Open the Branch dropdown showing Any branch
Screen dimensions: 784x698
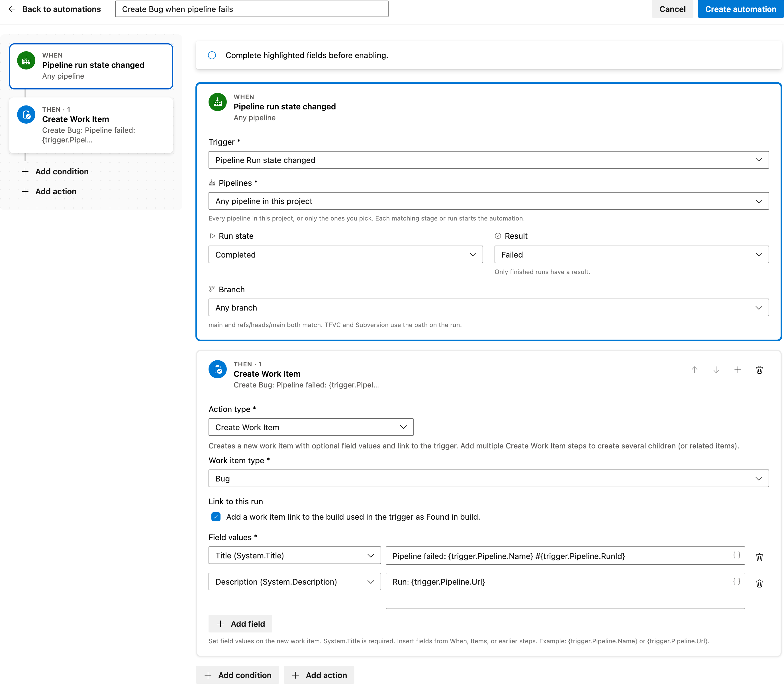[x=488, y=308]
